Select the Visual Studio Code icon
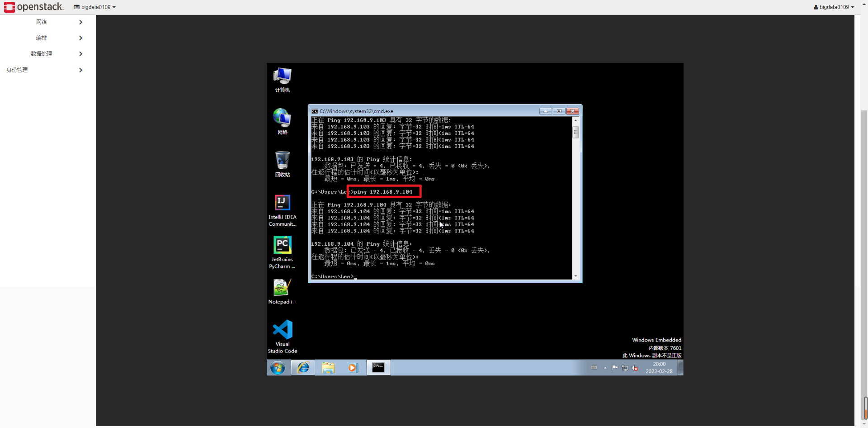 coord(283,336)
